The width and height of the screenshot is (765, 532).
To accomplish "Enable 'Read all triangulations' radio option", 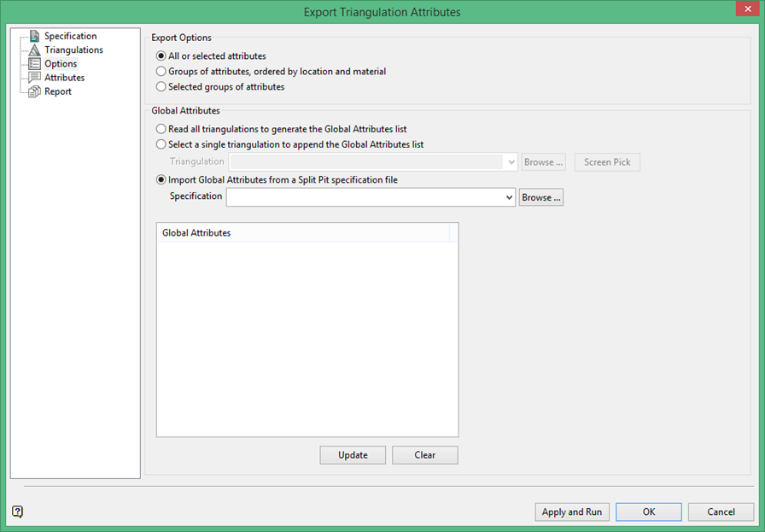I will coord(161,129).
